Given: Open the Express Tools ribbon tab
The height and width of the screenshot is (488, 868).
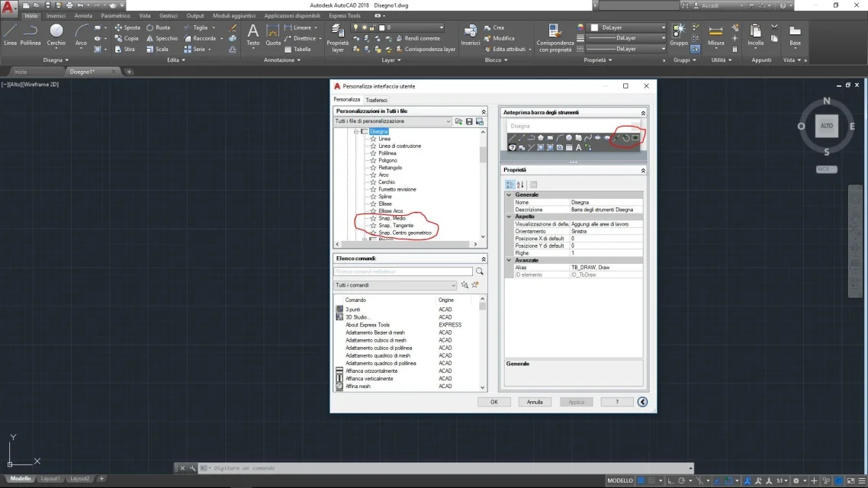Looking at the screenshot, I should [344, 16].
